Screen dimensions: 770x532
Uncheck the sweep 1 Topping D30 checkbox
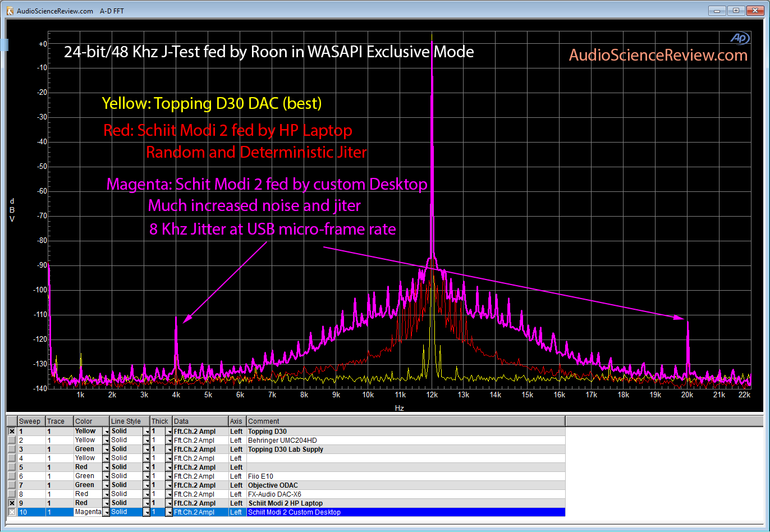(12, 431)
